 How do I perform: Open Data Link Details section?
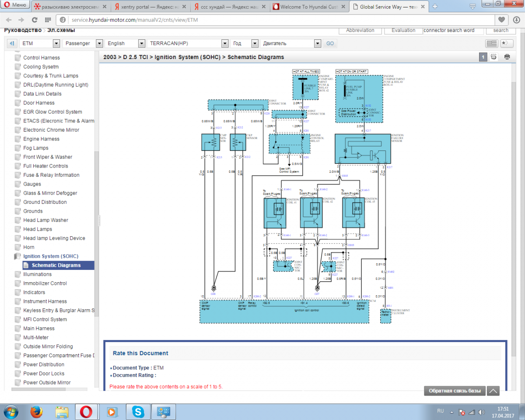coord(42,94)
